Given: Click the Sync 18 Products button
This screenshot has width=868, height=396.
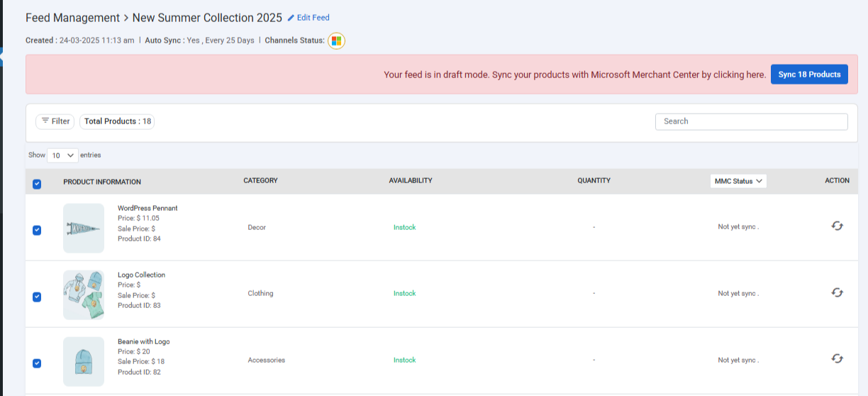Looking at the screenshot, I should coord(809,75).
